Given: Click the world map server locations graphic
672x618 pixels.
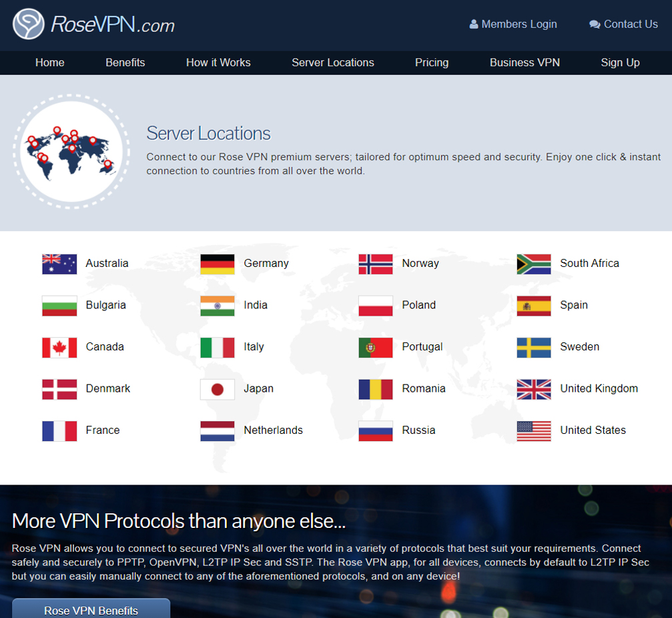Looking at the screenshot, I should coord(71,151).
